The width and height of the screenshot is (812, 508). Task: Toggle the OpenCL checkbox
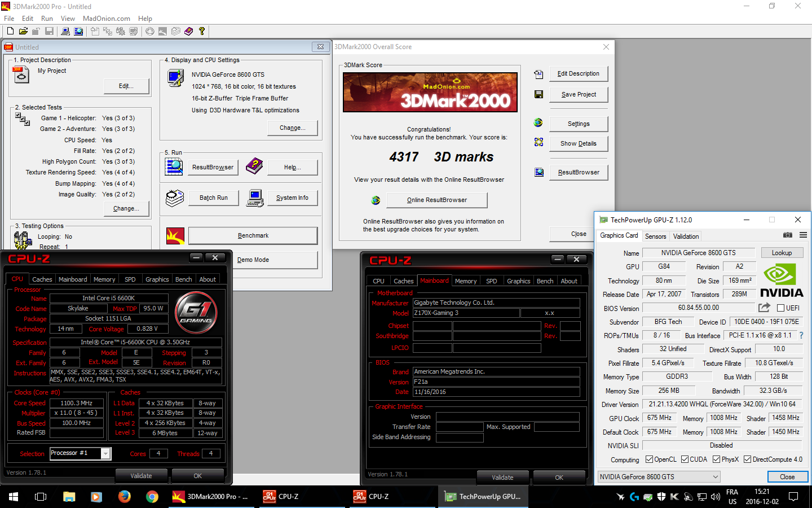click(x=649, y=459)
